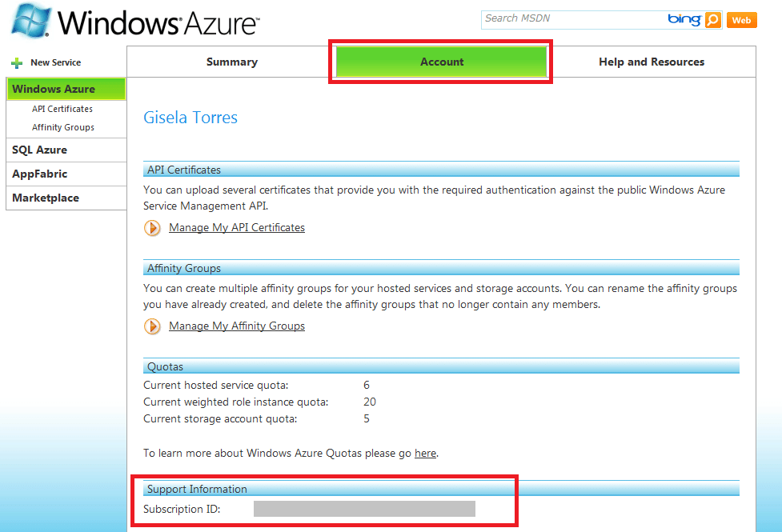Select the Account tab

tap(441, 62)
